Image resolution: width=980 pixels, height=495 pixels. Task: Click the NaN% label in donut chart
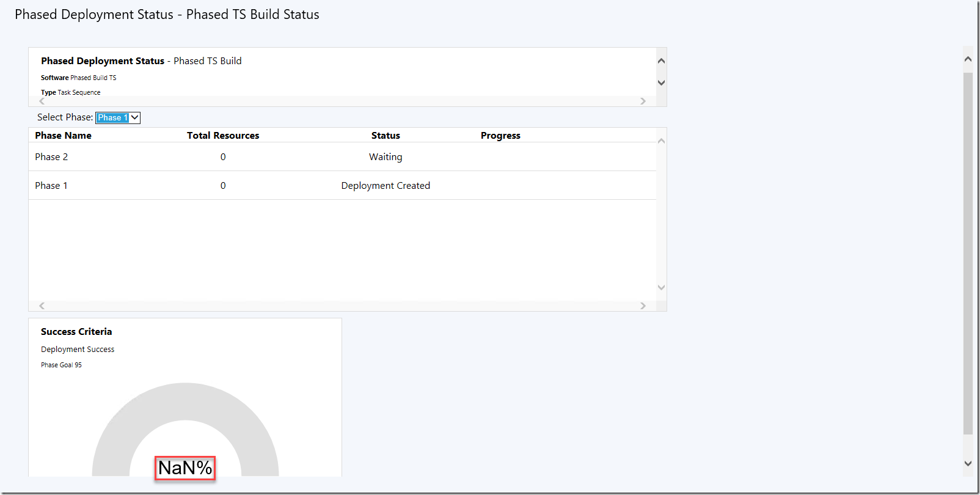point(185,468)
